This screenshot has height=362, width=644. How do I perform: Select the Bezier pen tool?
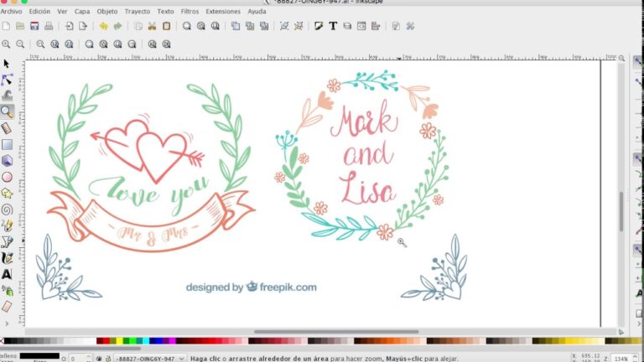(x=7, y=241)
